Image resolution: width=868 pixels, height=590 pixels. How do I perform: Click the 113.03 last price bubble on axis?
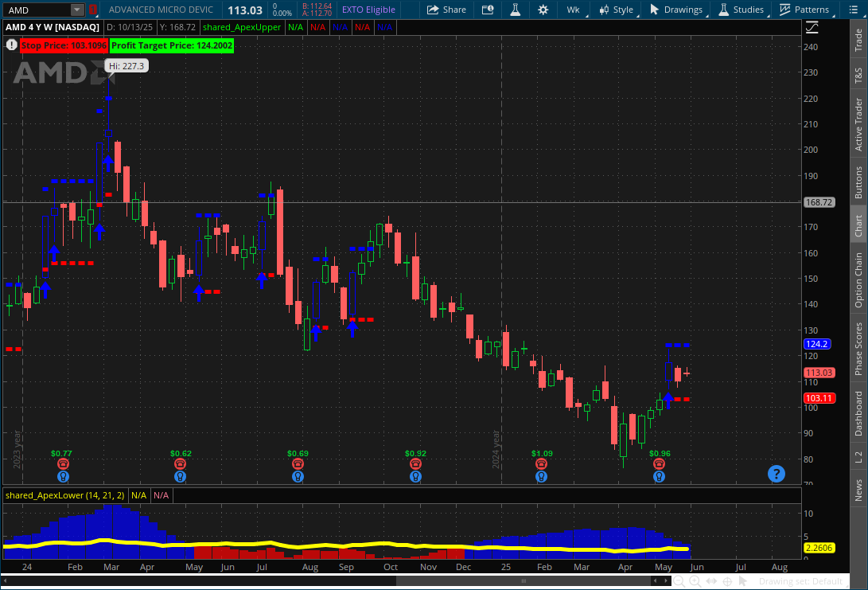pyautogui.click(x=819, y=373)
